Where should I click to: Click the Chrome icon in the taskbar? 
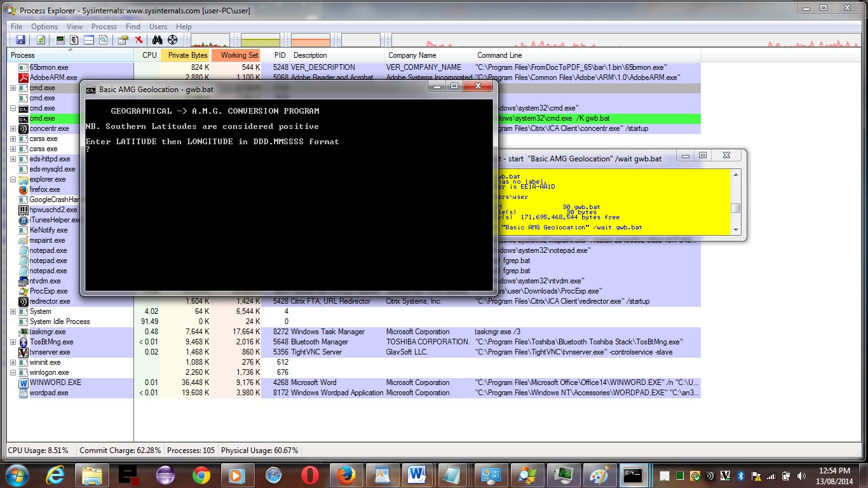[201, 475]
